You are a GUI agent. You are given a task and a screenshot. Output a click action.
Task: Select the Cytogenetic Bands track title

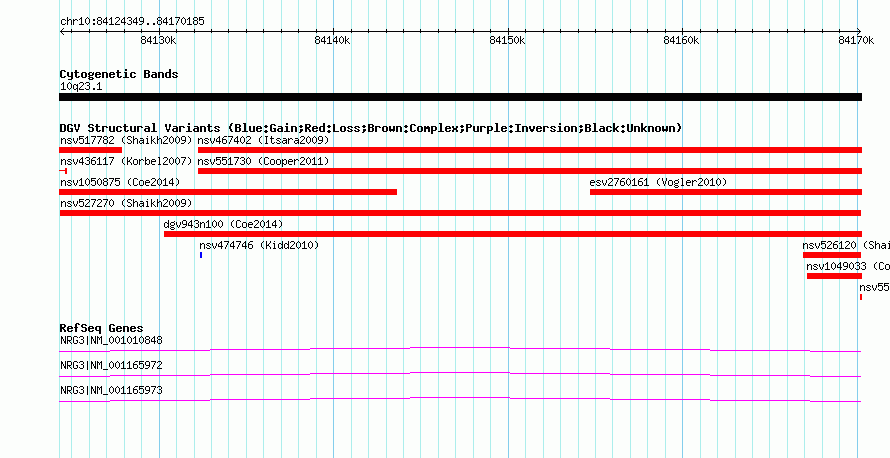point(119,74)
